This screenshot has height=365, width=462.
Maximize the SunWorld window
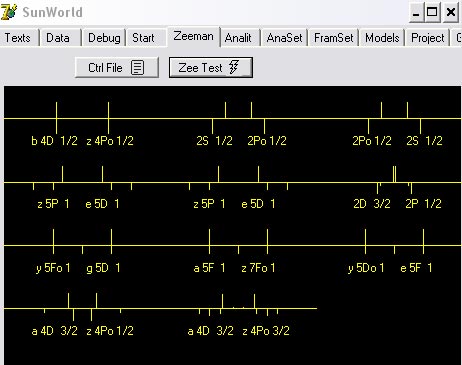point(432,13)
